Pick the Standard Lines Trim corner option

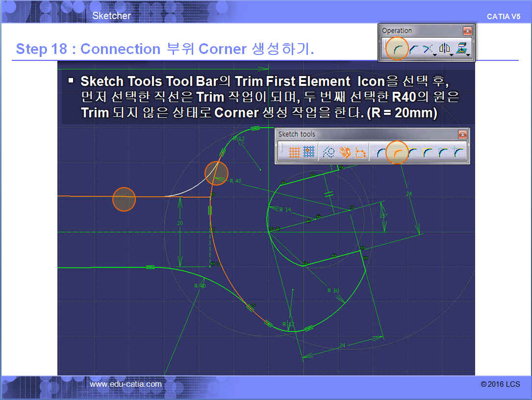pos(428,153)
